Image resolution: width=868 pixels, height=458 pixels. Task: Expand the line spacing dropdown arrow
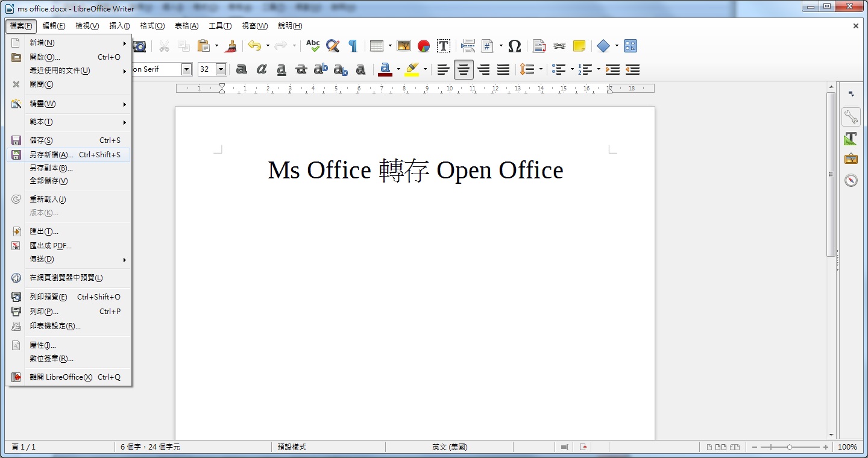click(x=541, y=69)
